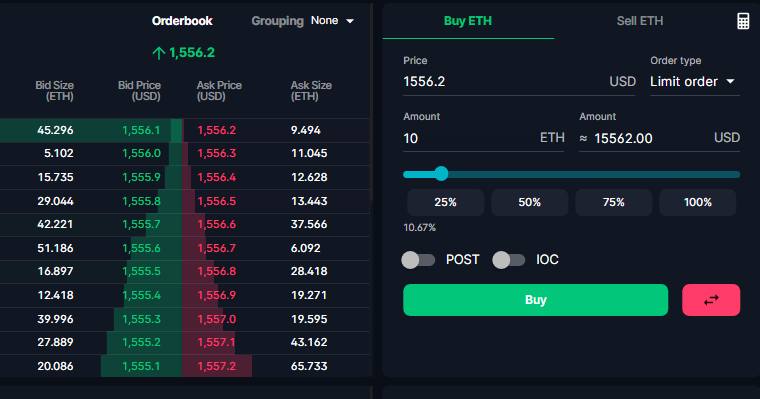
Task: Choose the 75% amount button
Action: (614, 202)
